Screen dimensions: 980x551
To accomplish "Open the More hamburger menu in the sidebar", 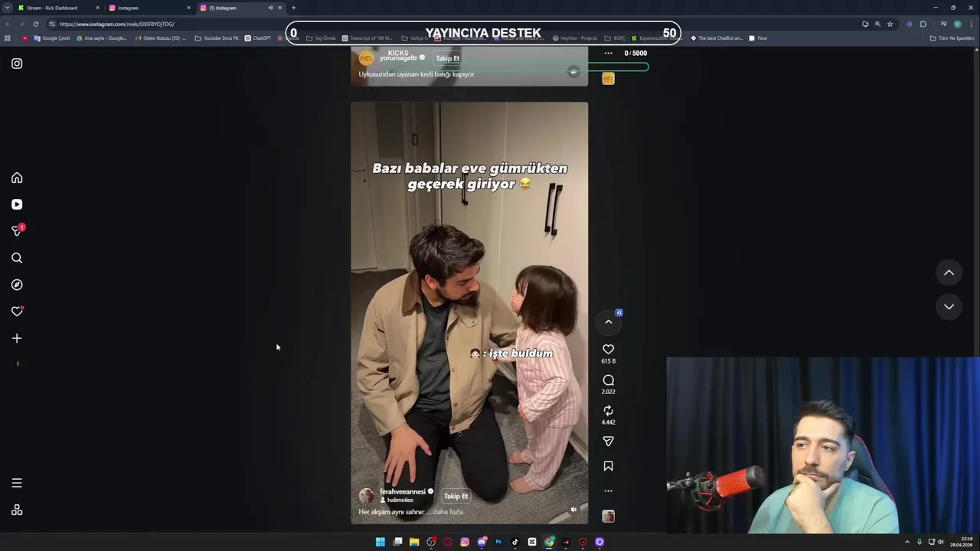I will (17, 483).
